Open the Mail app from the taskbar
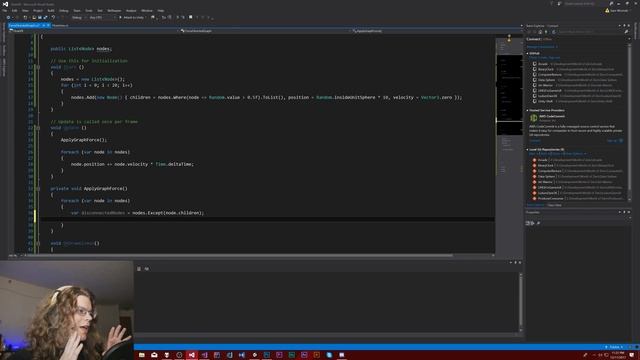Screen dimensions: 640x360 point(154,355)
